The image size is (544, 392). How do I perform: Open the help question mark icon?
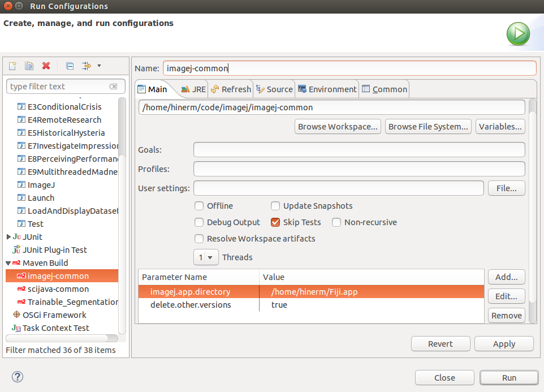pos(18,377)
